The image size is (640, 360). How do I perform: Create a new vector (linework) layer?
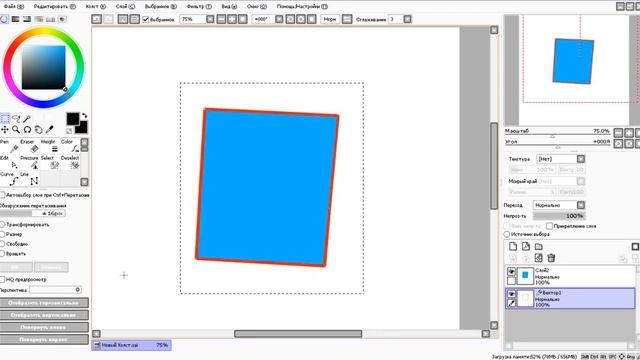pyautogui.click(x=526, y=246)
